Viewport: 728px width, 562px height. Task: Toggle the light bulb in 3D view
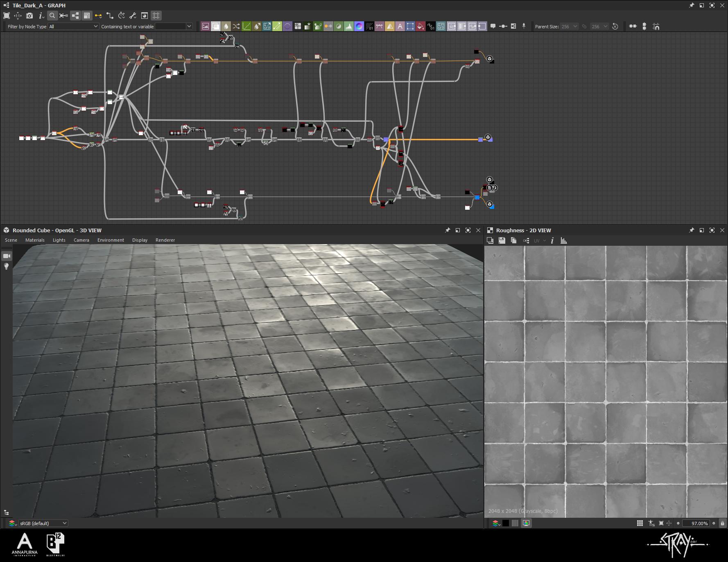click(7, 267)
